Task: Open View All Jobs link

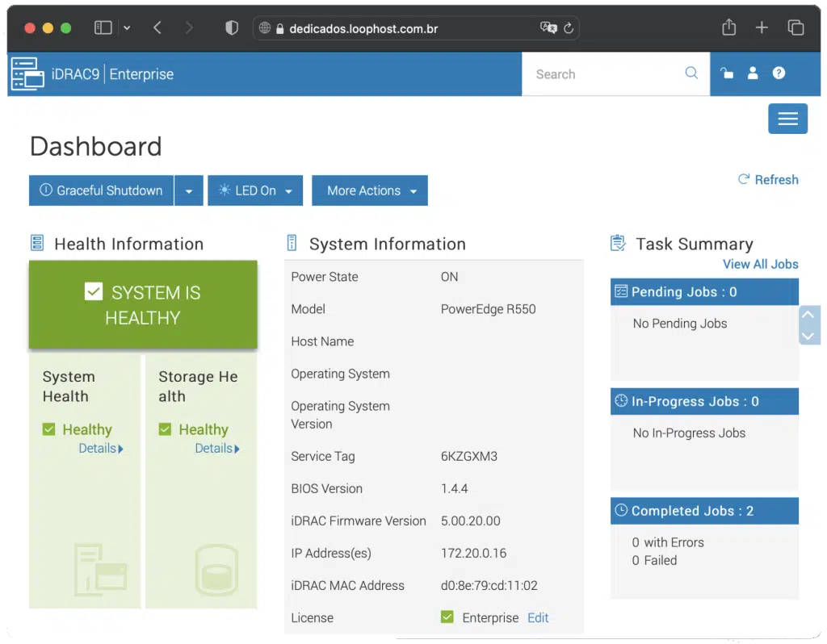Action: (x=760, y=264)
